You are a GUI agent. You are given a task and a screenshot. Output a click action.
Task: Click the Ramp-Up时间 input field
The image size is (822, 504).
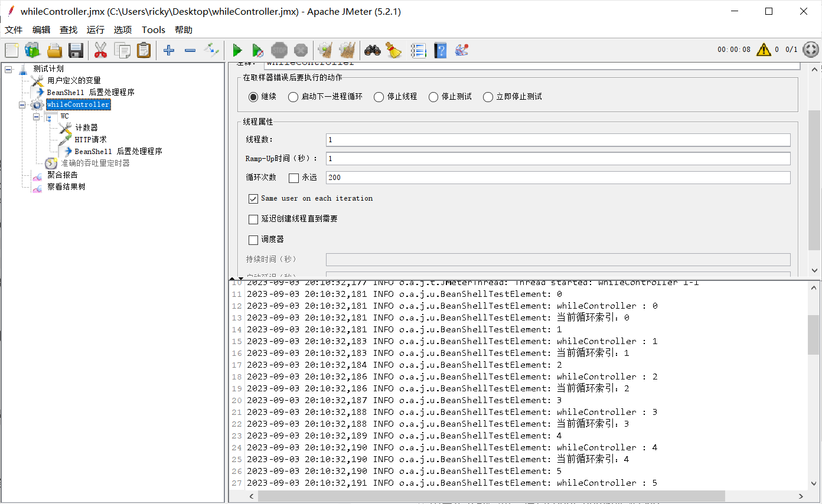(x=558, y=159)
